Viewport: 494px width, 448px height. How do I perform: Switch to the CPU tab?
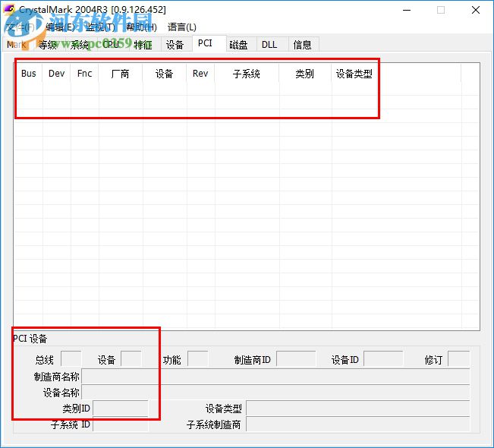[112, 45]
